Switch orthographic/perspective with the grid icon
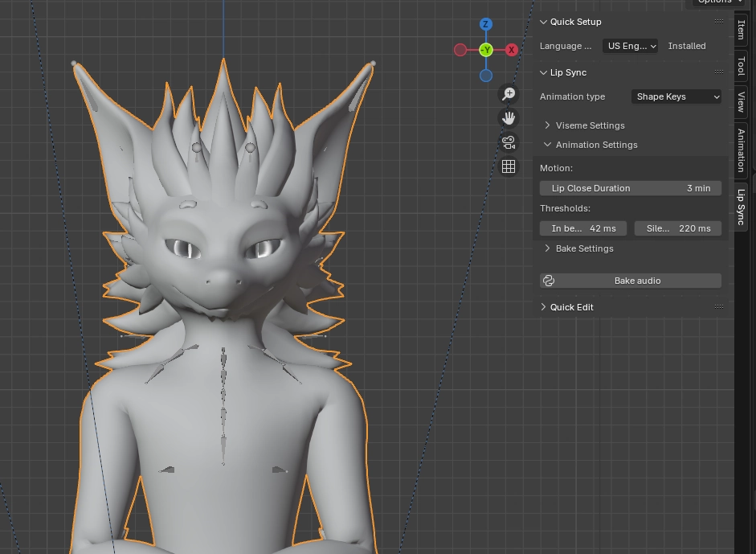This screenshot has width=756, height=554. click(x=509, y=166)
